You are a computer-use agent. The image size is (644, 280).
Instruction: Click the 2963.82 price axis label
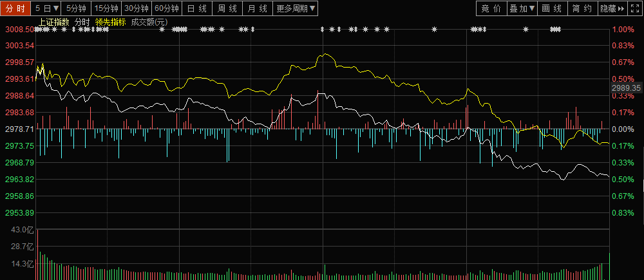pyautogui.click(x=19, y=180)
